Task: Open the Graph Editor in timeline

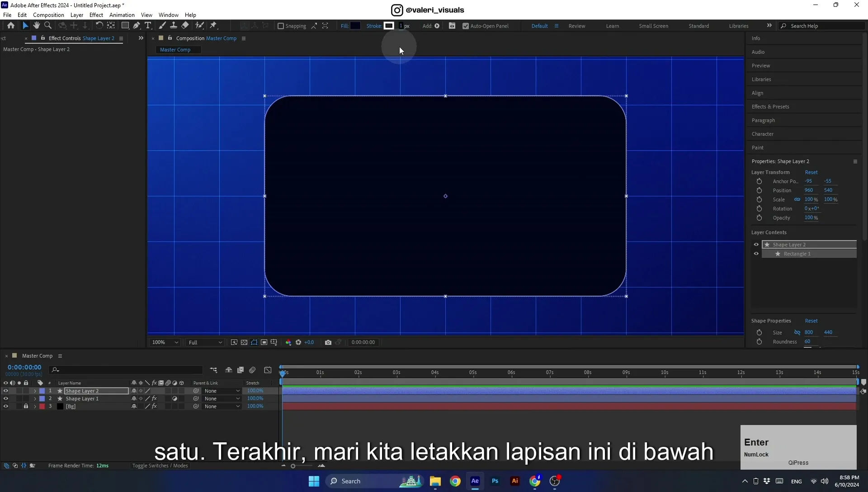Action: [x=268, y=370]
